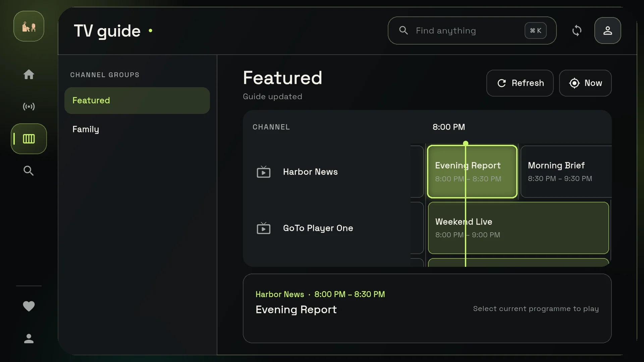This screenshot has width=644, height=362.
Task: Open the Live broadcast section icon
Action: 29,107
